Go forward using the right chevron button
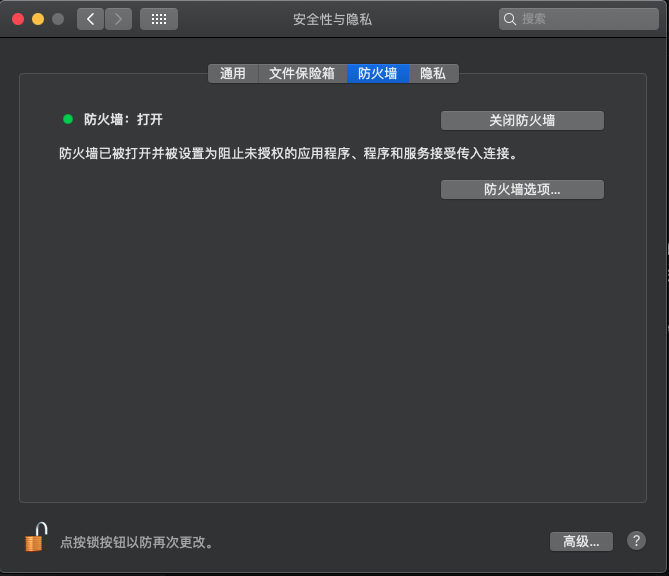The width and height of the screenshot is (669, 576). [x=118, y=19]
